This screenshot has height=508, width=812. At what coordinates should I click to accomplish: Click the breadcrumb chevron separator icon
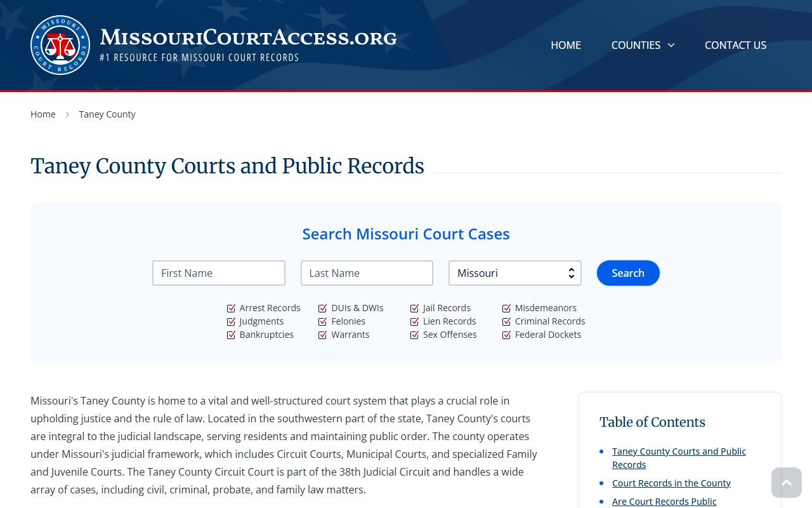67,114
